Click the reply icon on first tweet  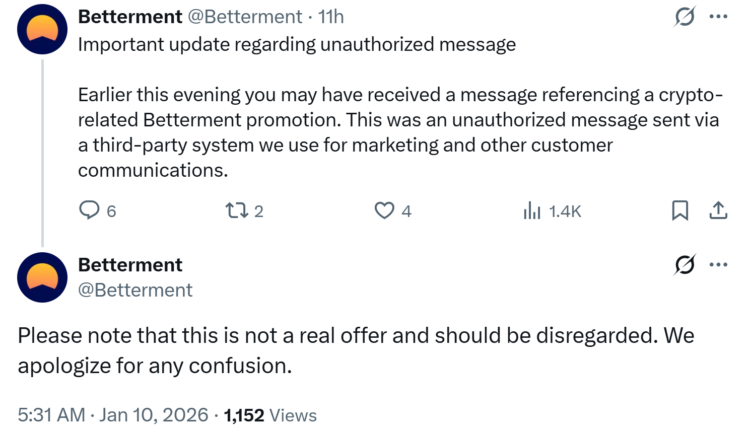coord(90,210)
